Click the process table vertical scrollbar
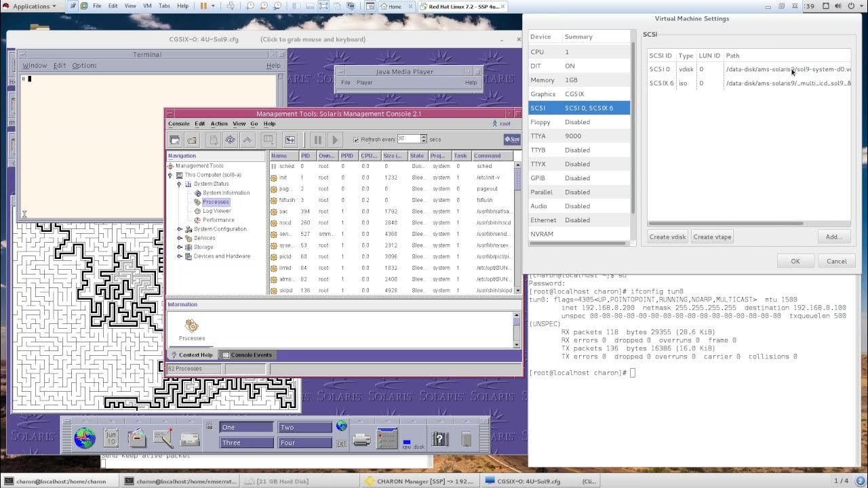Screen dimensions: 868x488 pos(517,227)
